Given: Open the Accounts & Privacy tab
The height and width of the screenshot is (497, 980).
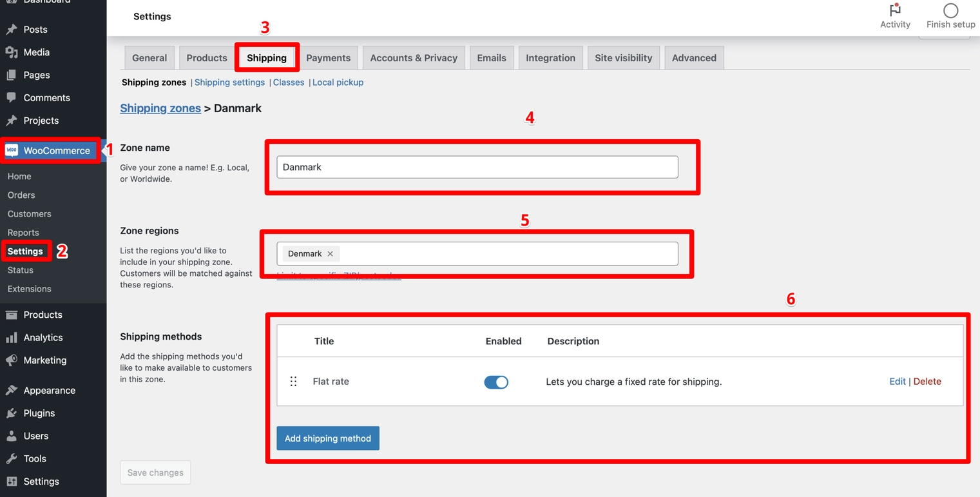Looking at the screenshot, I should point(414,58).
